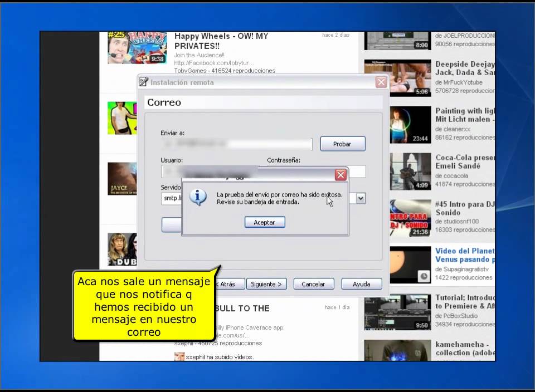
Task: Open Coca-Cola Emeli Sandé thumbnail
Action: (x=411, y=171)
